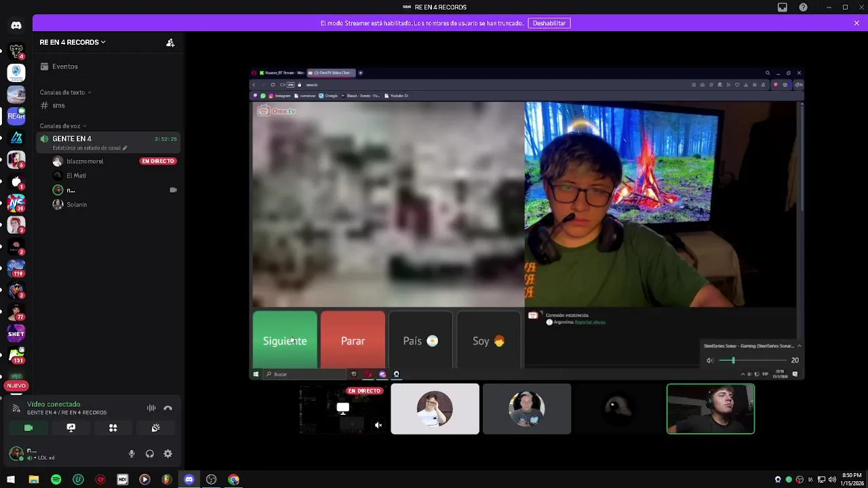Screen dimensions: 868x488
Task: Select user blazznomorel in voice list
Action: (85, 161)
